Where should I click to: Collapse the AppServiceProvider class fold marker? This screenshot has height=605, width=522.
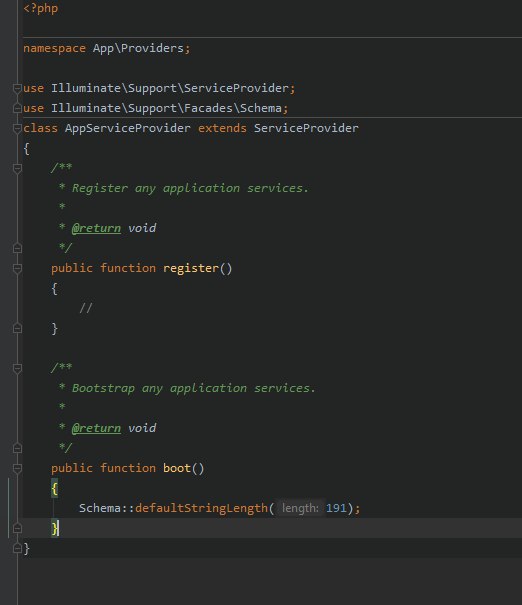(x=17, y=128)
